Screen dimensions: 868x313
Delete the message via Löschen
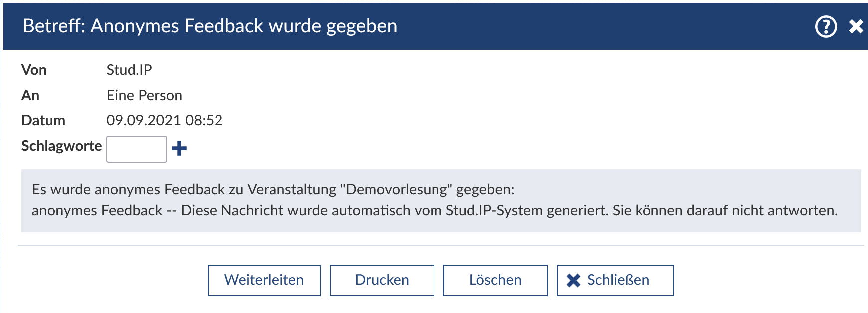495,280
